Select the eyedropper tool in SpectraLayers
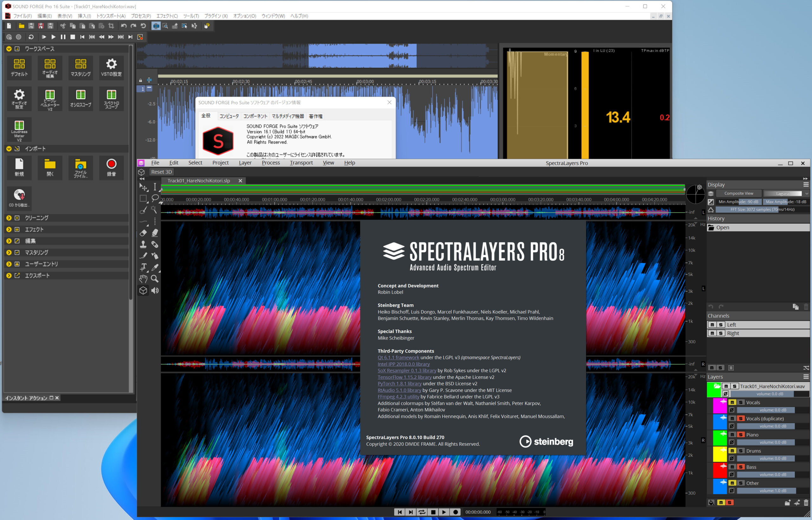The width and height of the screenshot is (812, 520). [x=155, y=267]
